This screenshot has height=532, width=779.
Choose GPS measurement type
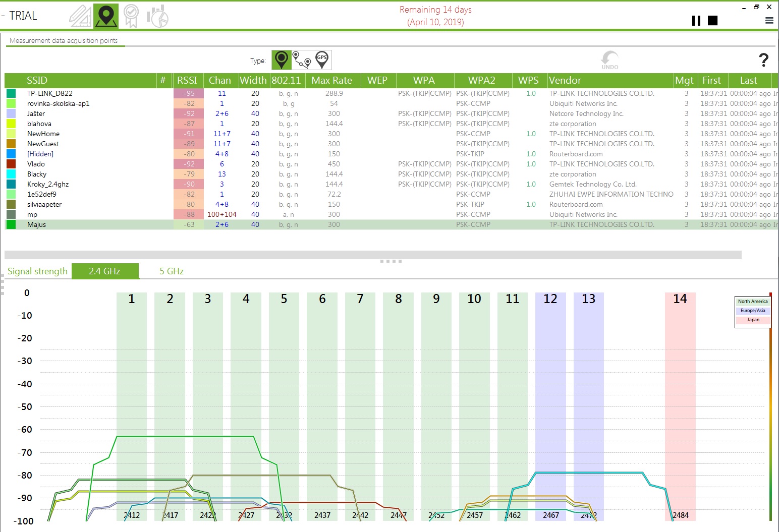click(322, 60)
